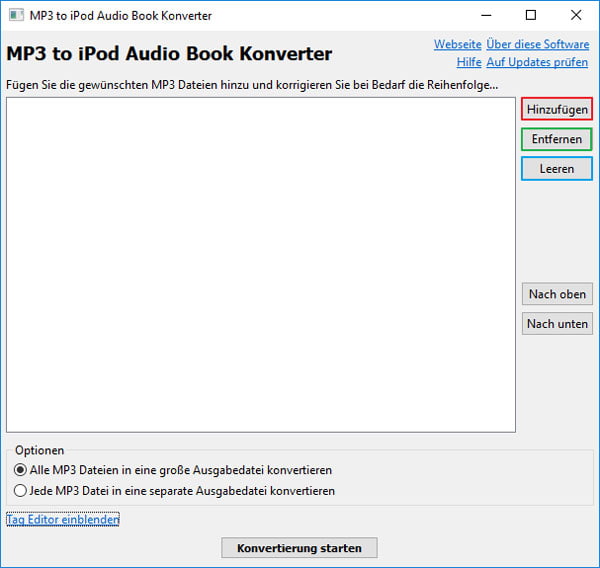Click inside the empty MP3 file list
This screenshot has width=600, height=568.
pos(260,265)
